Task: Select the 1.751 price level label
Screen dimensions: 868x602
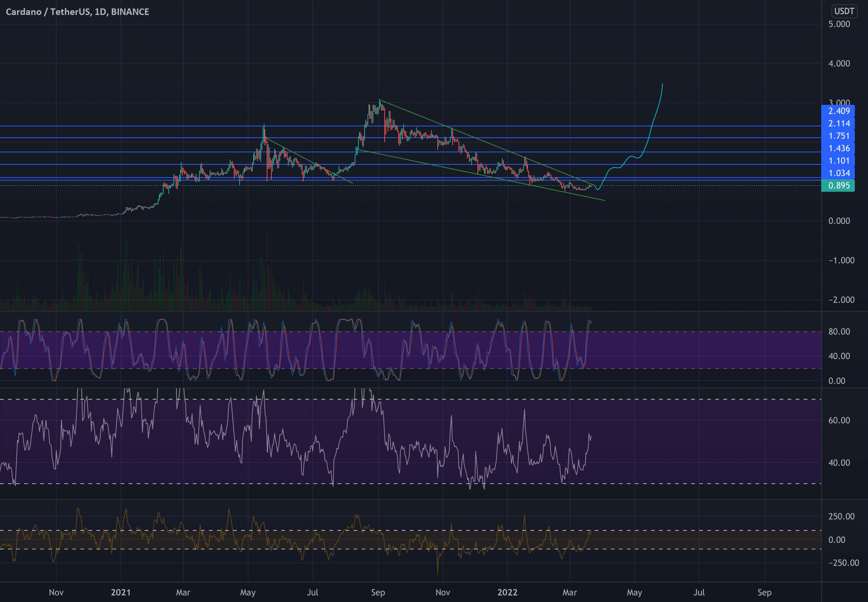Action: (x=838, y=136)
